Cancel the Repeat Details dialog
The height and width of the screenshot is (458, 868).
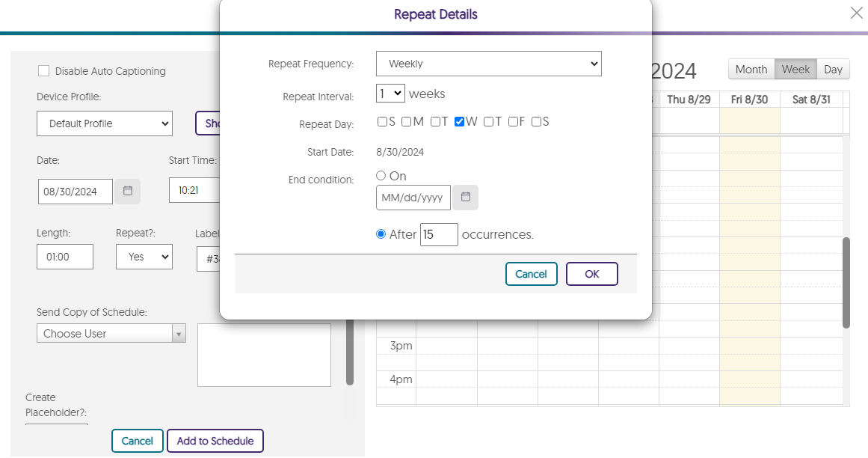click(531, 274)
